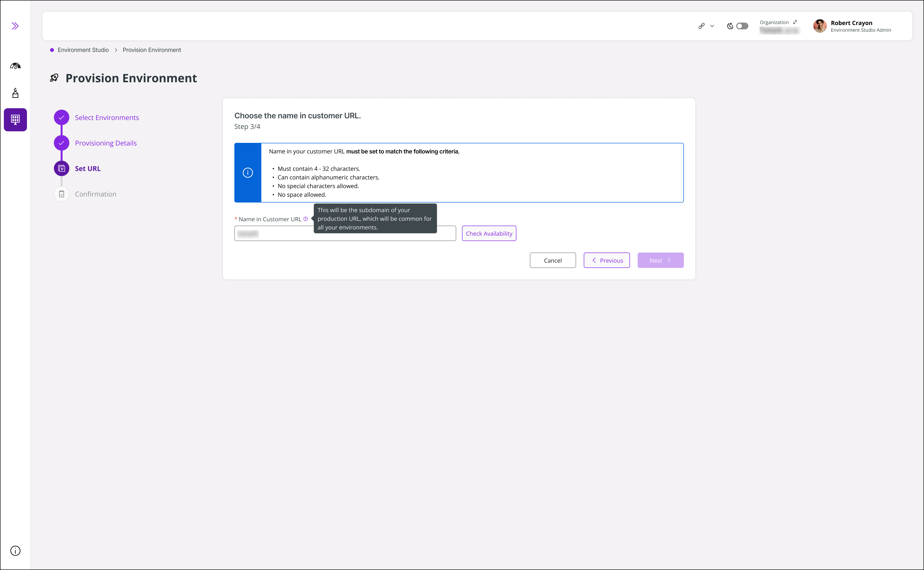Switch organization using swap arrows icon
This screenshot has height=570, width=924.
tap(795, 22)
